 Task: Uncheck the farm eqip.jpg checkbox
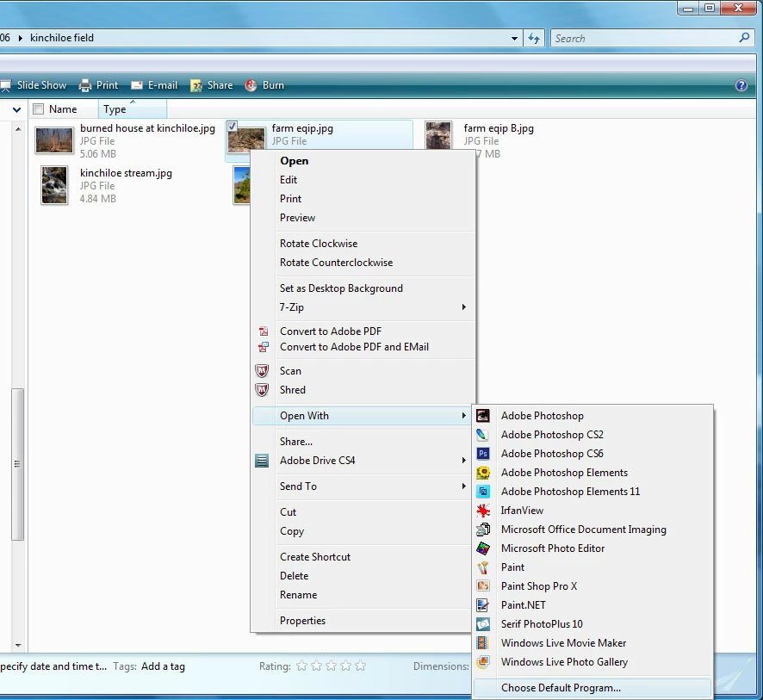(x=233, y=126)
